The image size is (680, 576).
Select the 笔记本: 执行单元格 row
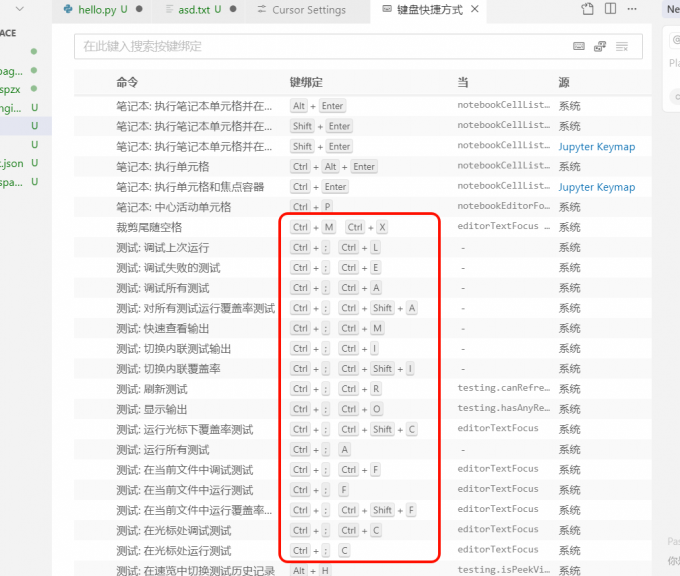[363, 167]
